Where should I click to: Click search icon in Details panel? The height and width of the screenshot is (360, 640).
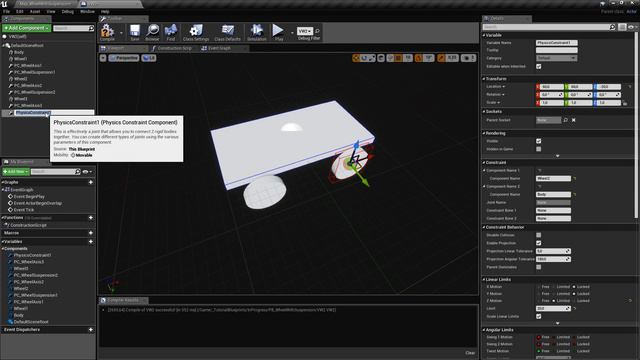[x=612, y=27]
